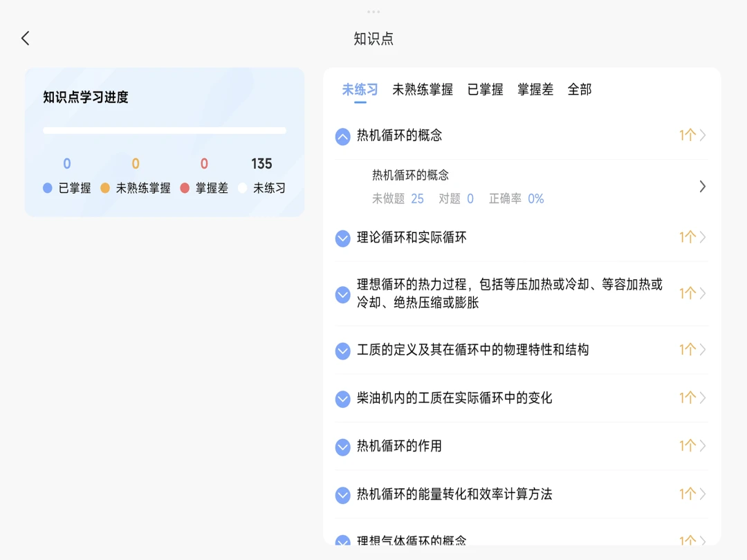Switch to the 已掌握 tab
747x560 pixels.
(x=485, y=89)
